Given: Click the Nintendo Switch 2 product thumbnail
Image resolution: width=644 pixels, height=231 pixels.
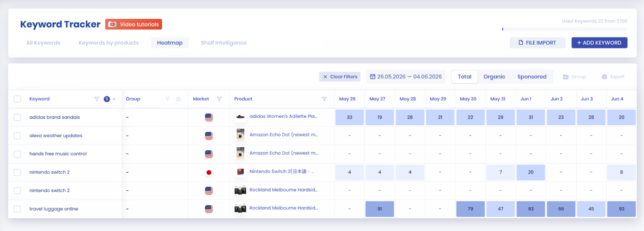Looking at the screenshot, I should (240, 172).
